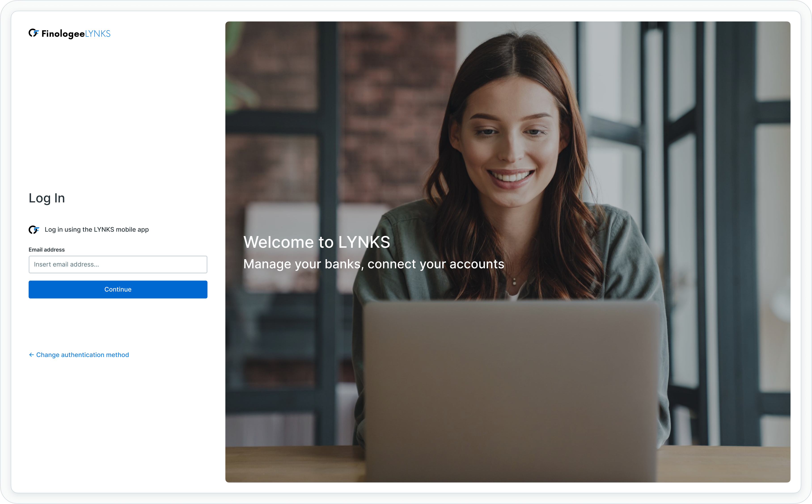Viewport: 812px width, 504px height.
Task: Click the LYNKS mobile app icon
Action: (x=34, y=230)
